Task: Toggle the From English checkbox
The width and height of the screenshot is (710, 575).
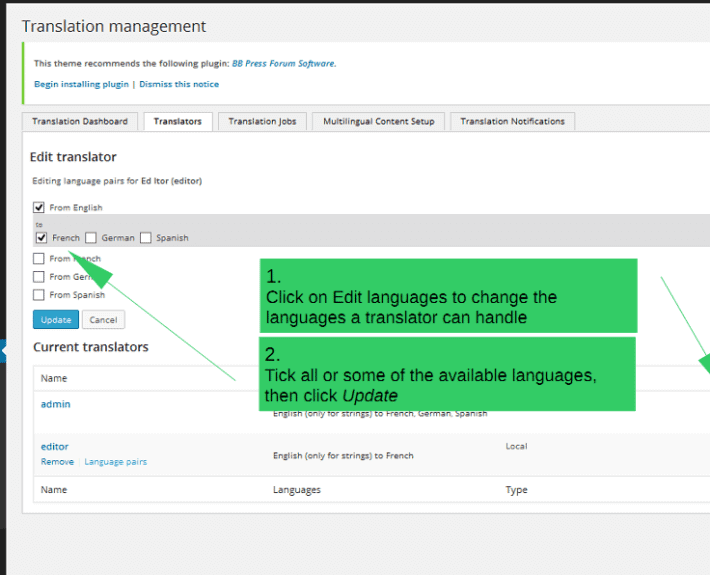Action: pyautogui.click(x=38, y=207)
